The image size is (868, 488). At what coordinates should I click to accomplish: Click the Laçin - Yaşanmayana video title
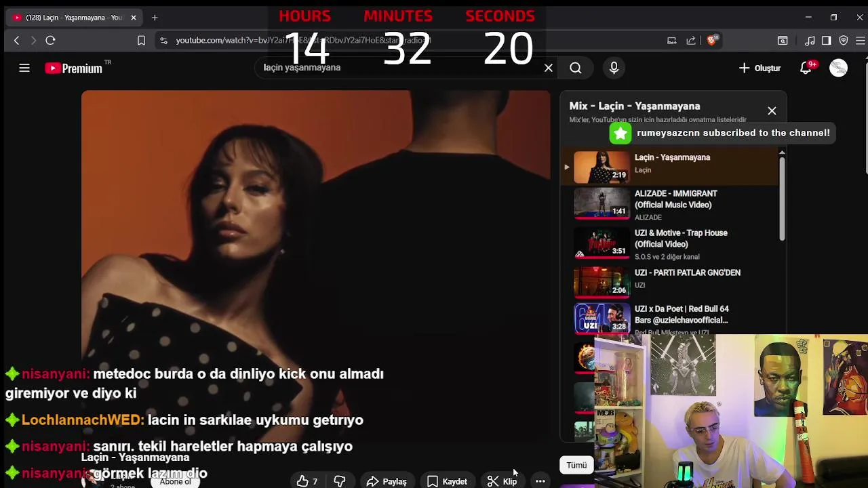click(x=135, y=457)
